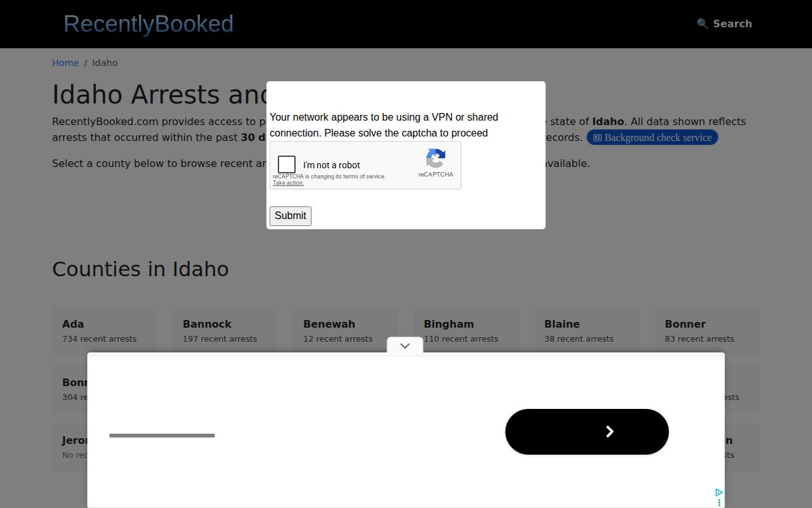Click the reCAPTCHA logo icon
This screenshot has height=508, width=812.
[436, 158]
